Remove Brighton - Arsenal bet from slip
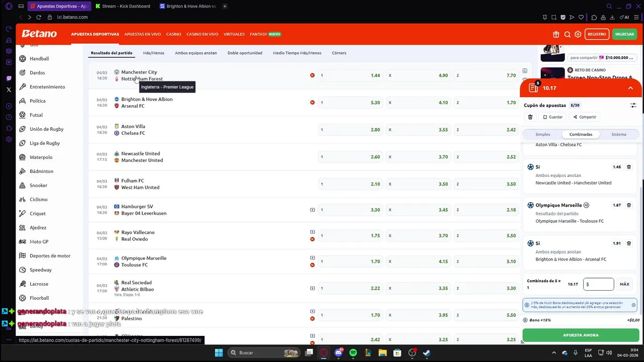Screen dimensions: 644x362 [x=629, y=243]
